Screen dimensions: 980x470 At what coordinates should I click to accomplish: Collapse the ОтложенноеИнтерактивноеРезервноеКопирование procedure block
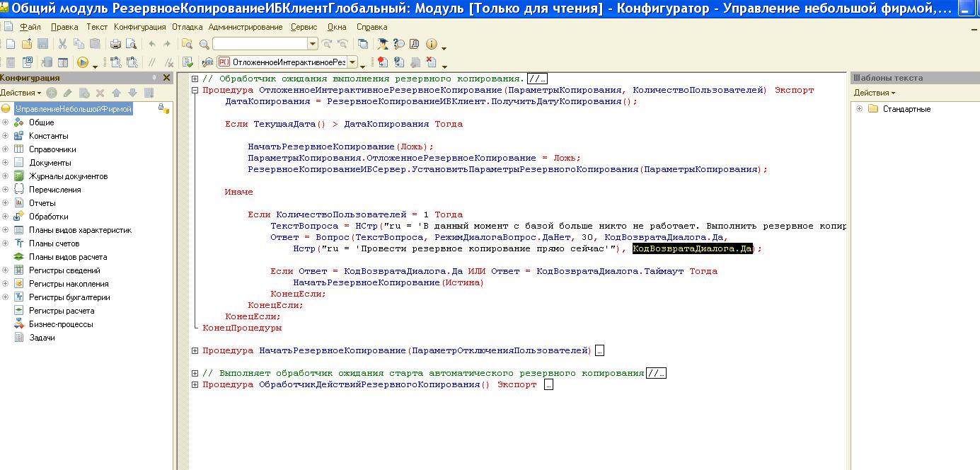coord(195,91)
